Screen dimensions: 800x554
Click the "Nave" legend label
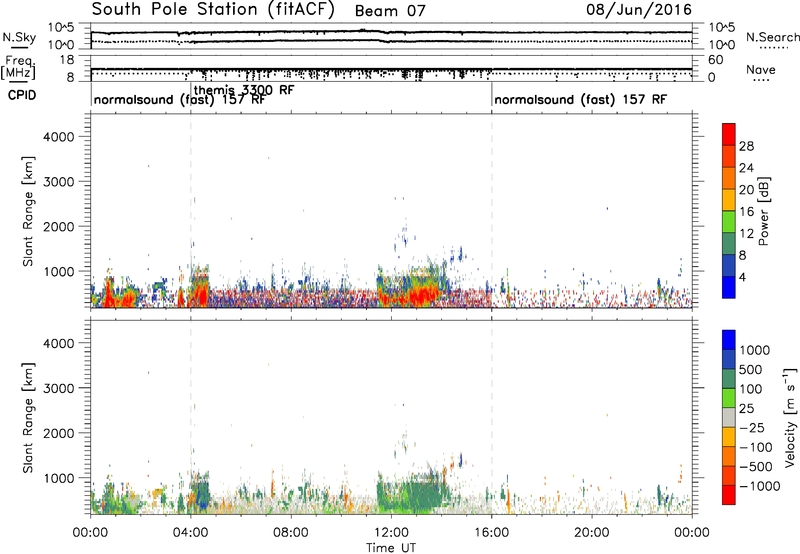(761, 69)
